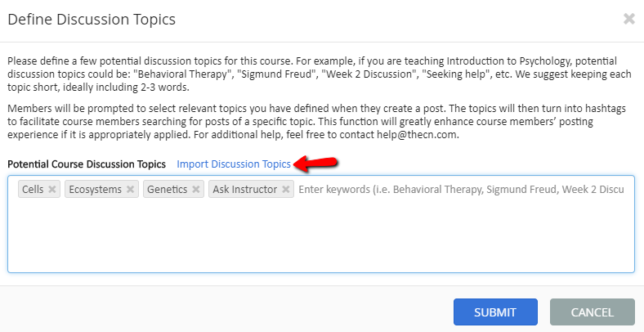Close the Define Discussion Topics dialog

point(628,19)
